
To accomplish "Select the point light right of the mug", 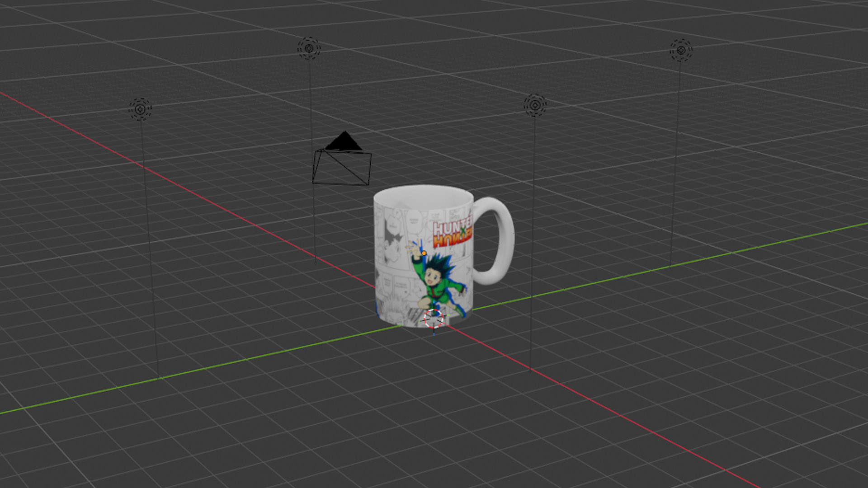I will [535, 105].
